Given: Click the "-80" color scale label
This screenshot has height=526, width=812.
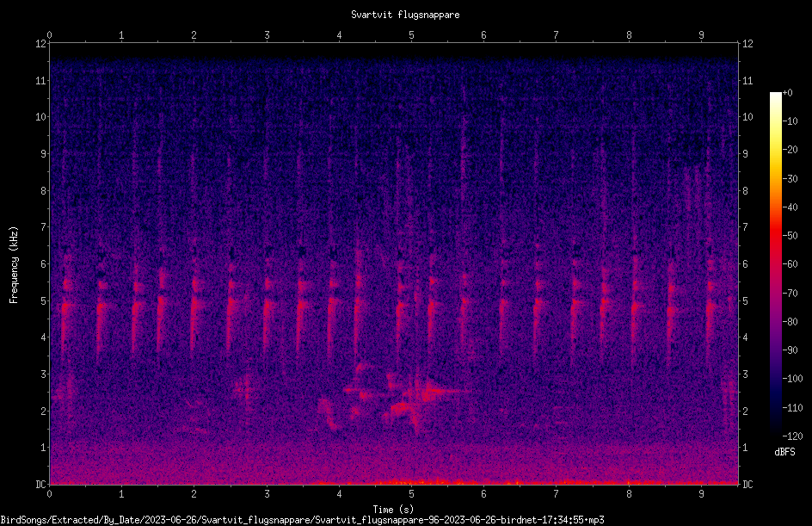Looking at the screenshot, I should 790,322.
